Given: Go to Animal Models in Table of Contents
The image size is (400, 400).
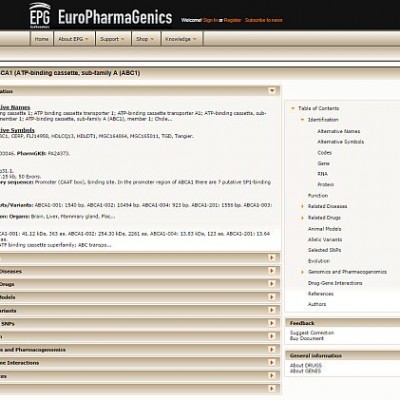Looking at the screenshot, I should tap(325, 229).
